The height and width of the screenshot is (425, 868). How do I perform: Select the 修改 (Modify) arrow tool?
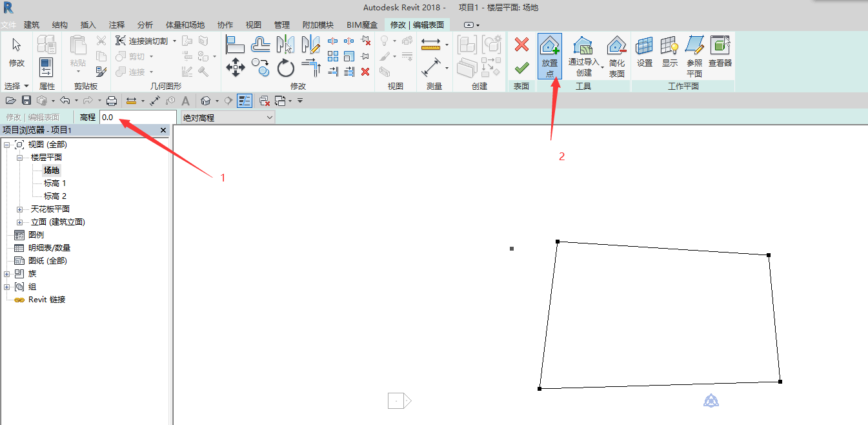point(16,52)
